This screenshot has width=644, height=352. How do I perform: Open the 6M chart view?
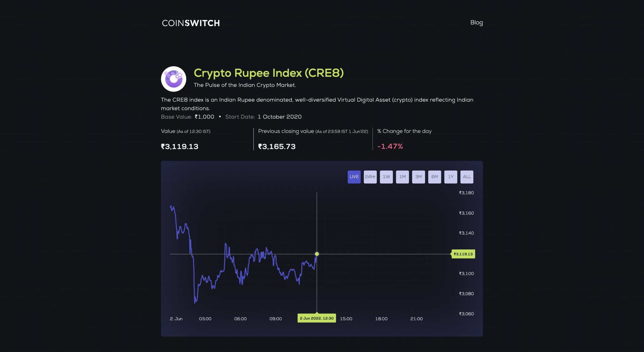coord(434,177)
